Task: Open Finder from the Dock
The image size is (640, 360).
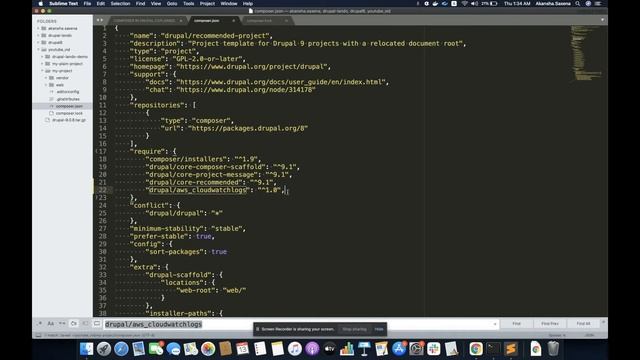Action: point(87,349)
